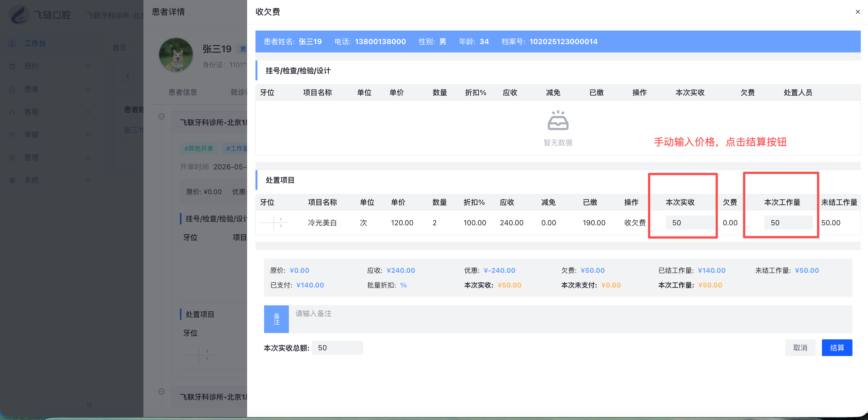Click the 取消 button

click(x=800, y=347)
